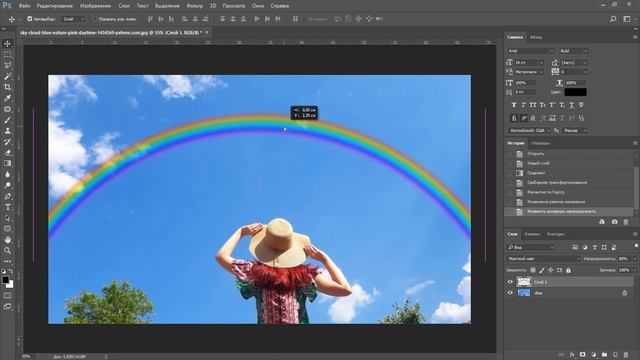Select the Horizontal Type tool

7,207
